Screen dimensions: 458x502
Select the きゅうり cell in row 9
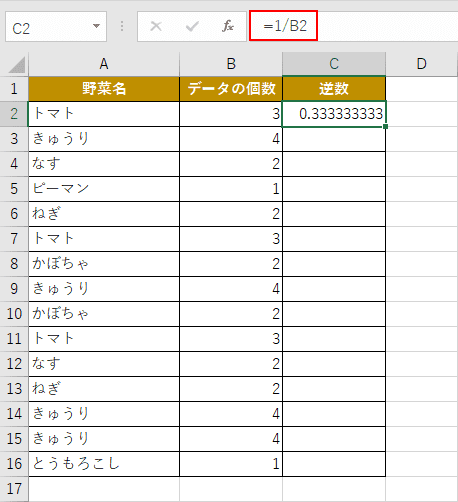[104, 289]
